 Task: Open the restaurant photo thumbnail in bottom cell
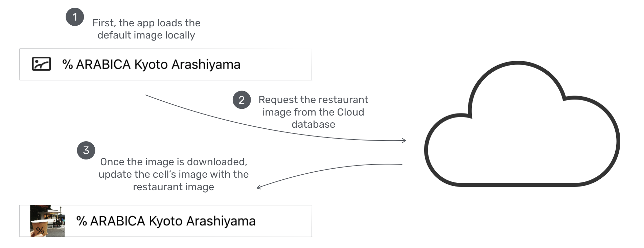click(48, 221)
